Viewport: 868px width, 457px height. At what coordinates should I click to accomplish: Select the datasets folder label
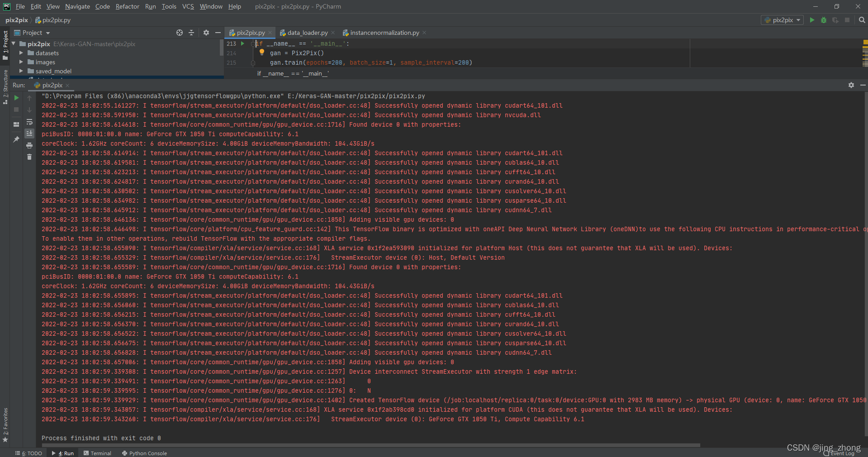[47, 53]
